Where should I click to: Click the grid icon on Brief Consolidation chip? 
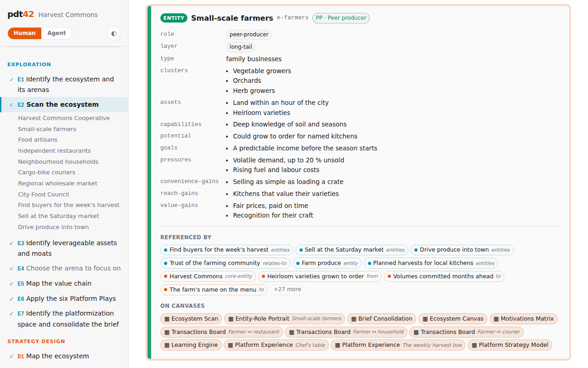(x=354, y=319)
